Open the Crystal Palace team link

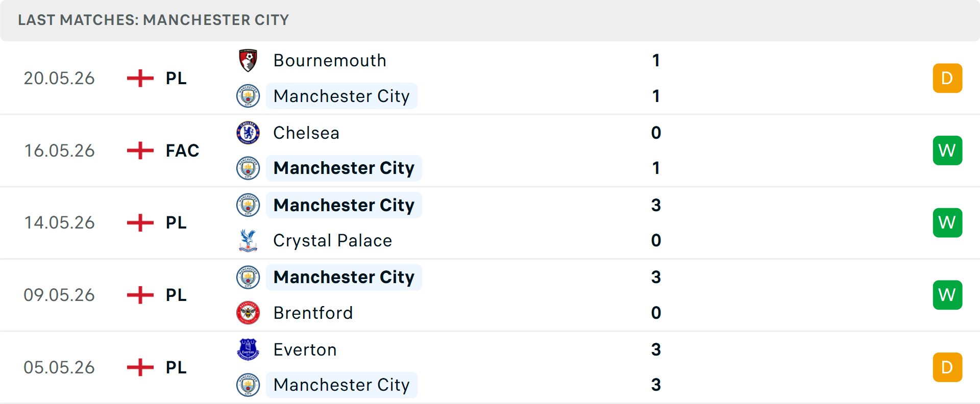pyautogui.click(x=333, y=240)
